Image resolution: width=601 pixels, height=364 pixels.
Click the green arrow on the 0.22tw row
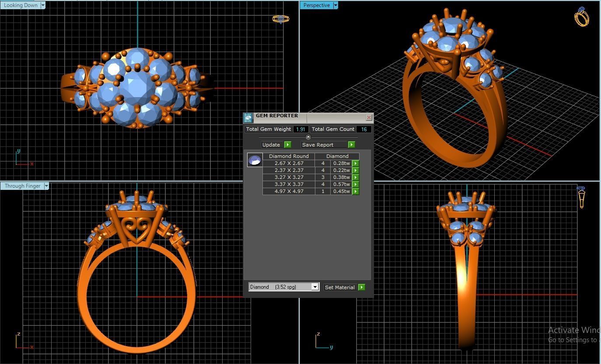coord(355,170)
